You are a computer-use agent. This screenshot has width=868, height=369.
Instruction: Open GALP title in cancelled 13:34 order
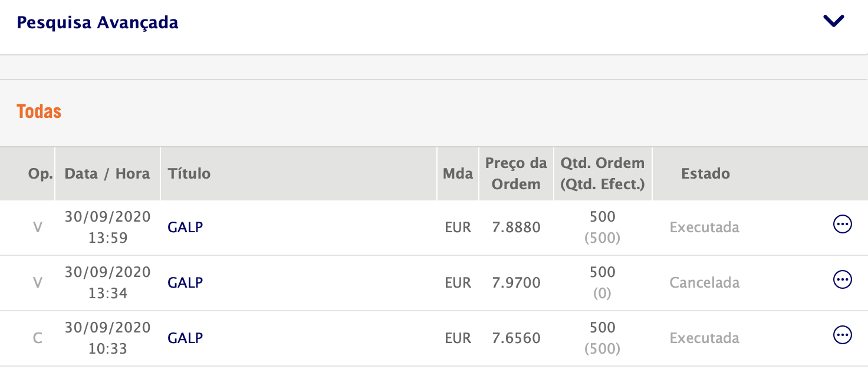click(185, 282)
